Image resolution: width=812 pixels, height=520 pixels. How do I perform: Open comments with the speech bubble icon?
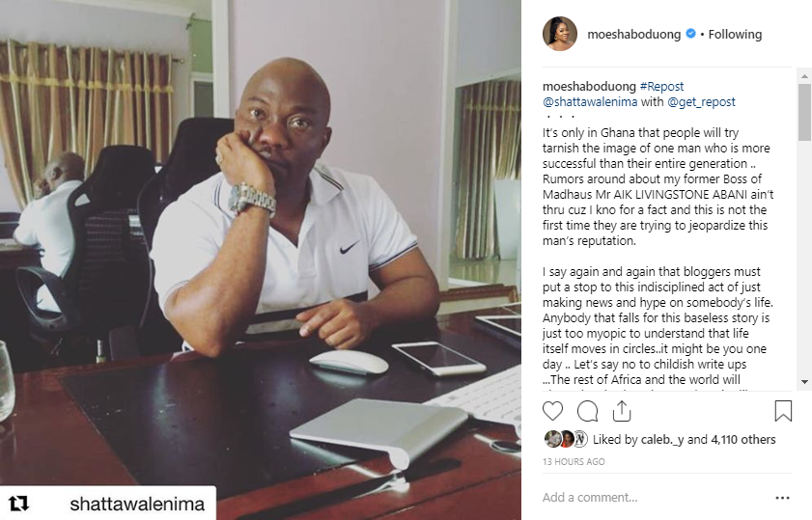[588, 411]
